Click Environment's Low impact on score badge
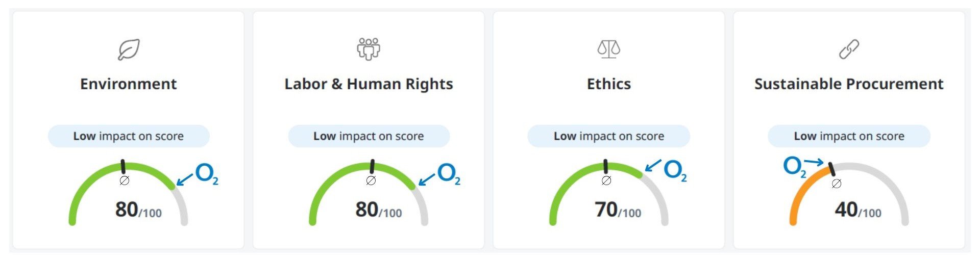 129,136
